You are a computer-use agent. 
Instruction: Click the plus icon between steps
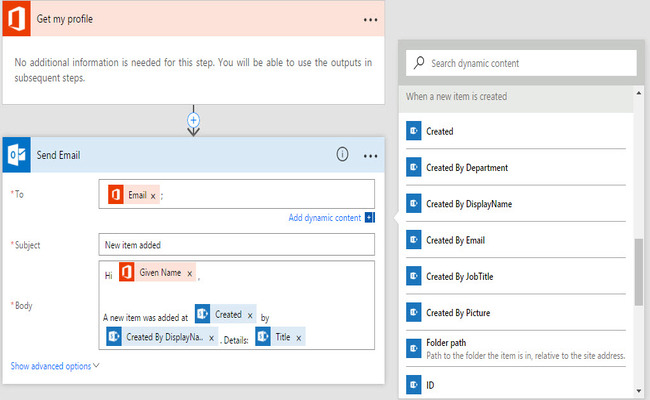194,119
